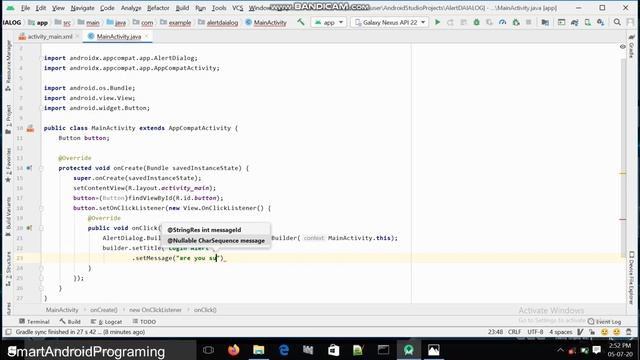The width and height of the screenshot is (640, 360).
Task: Open the Terminal tool window
Action: click(x=34, y=322)
